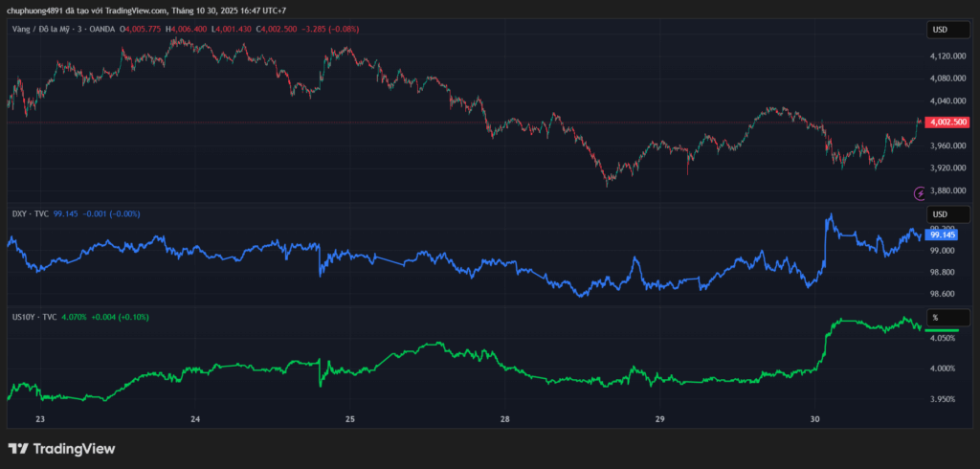Select the DXY · TVC legend title
The height and width of the screenshot is (469, 980).
(x=29, y=213)
